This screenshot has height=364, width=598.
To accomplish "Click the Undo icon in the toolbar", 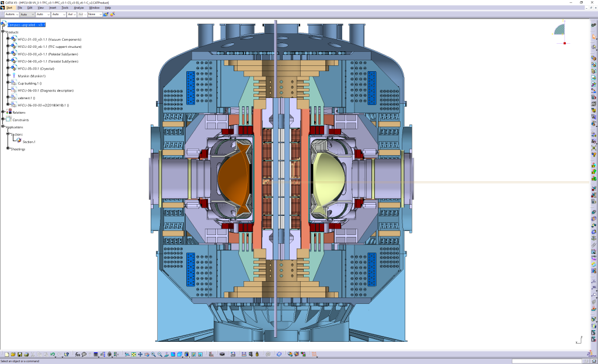I will click(x=53, y=353).
